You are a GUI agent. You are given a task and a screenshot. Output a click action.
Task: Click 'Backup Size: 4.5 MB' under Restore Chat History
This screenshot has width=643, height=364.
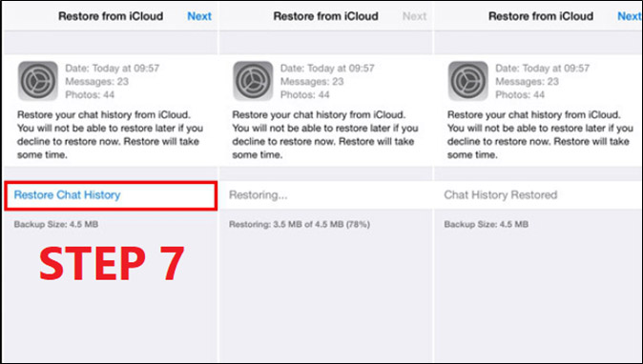pos(56,224)
